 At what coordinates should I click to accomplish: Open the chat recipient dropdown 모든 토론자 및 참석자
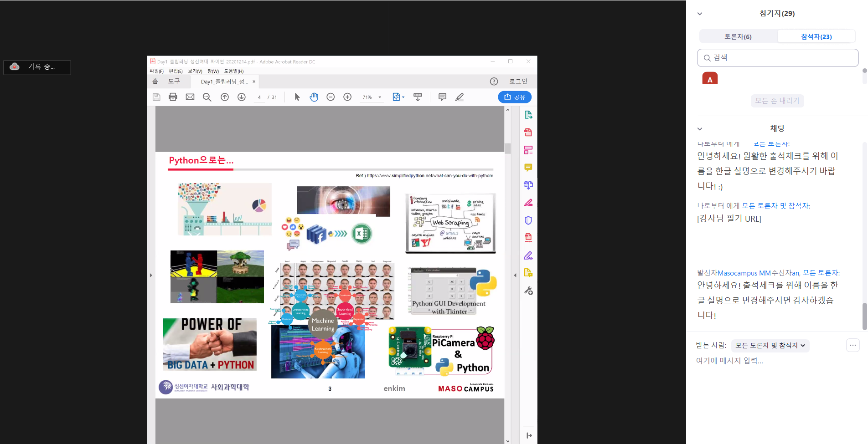click(770, 346)
